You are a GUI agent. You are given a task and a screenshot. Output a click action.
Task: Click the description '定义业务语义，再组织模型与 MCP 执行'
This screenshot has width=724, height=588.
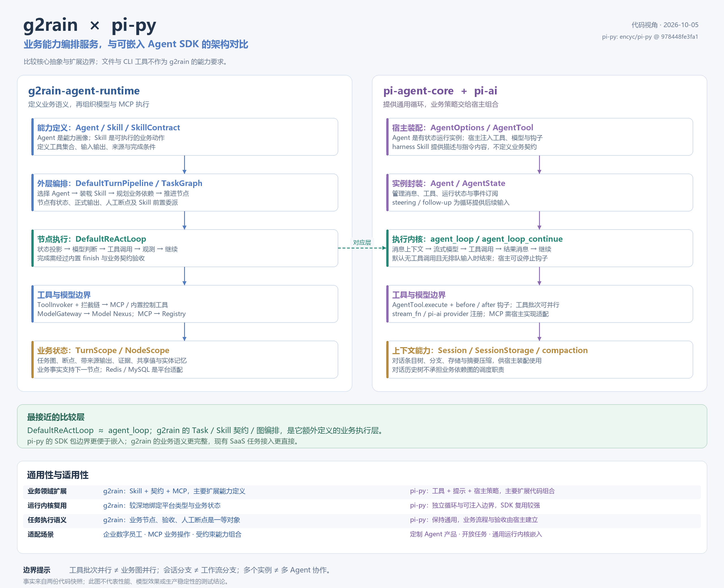tap(89, 104)
